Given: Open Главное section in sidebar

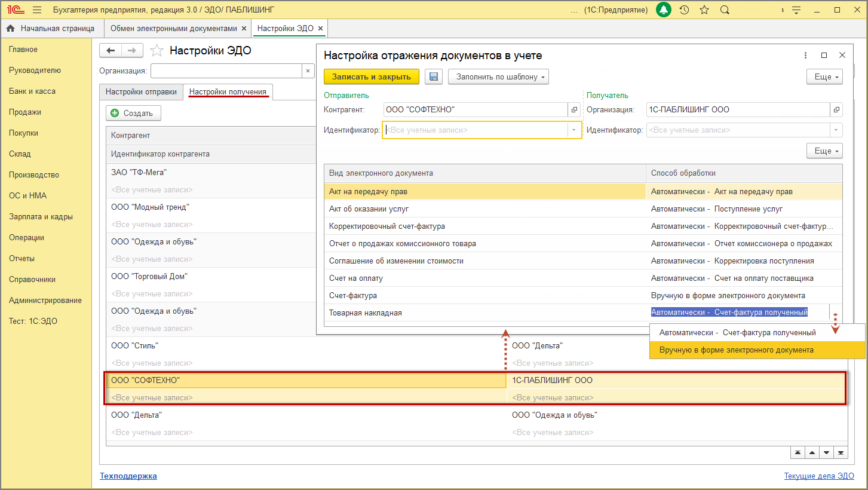Looking at the screenshot, I should (23, 50).
